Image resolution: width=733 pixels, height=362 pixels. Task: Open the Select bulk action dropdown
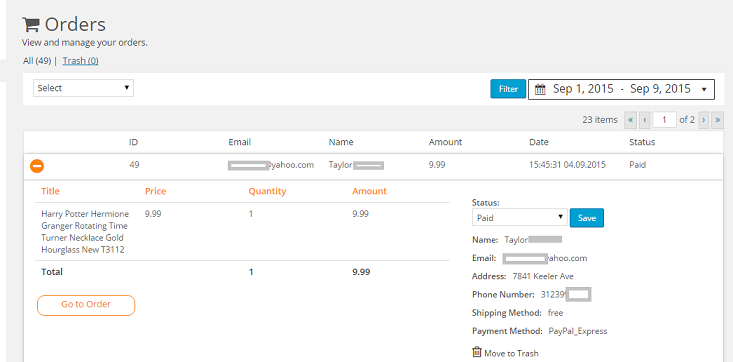pyautogui.click(x=83, y=88)
